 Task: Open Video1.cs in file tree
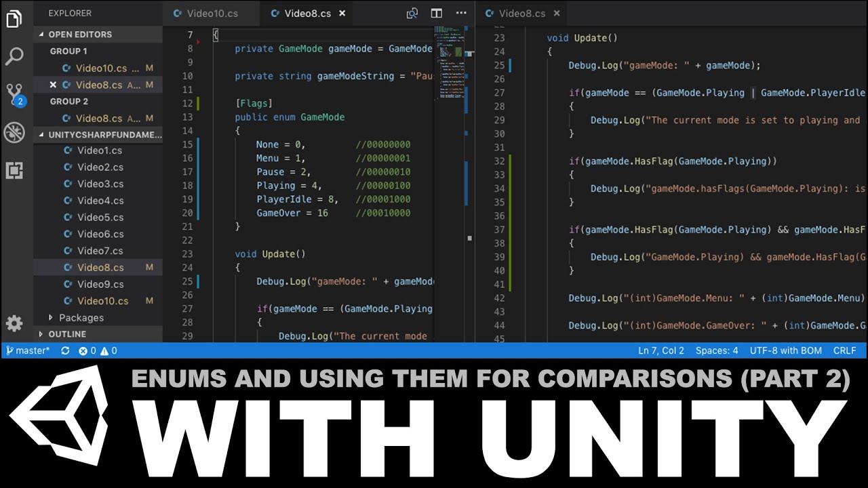pyautogui.click(x=100, y=150)
